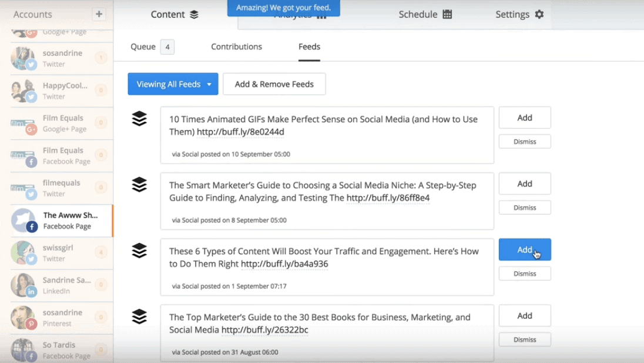Add the Animated GIFs feed post
644x363 pixels.
pyautogui.click(x=525, y=118)
